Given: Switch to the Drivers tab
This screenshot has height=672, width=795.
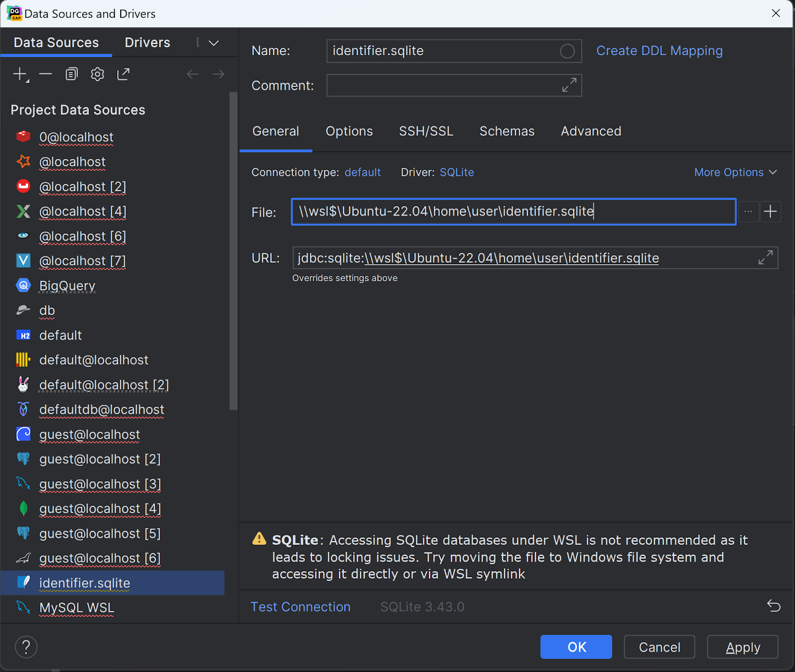Looking at the screenshot, I should tap(148, 43).
